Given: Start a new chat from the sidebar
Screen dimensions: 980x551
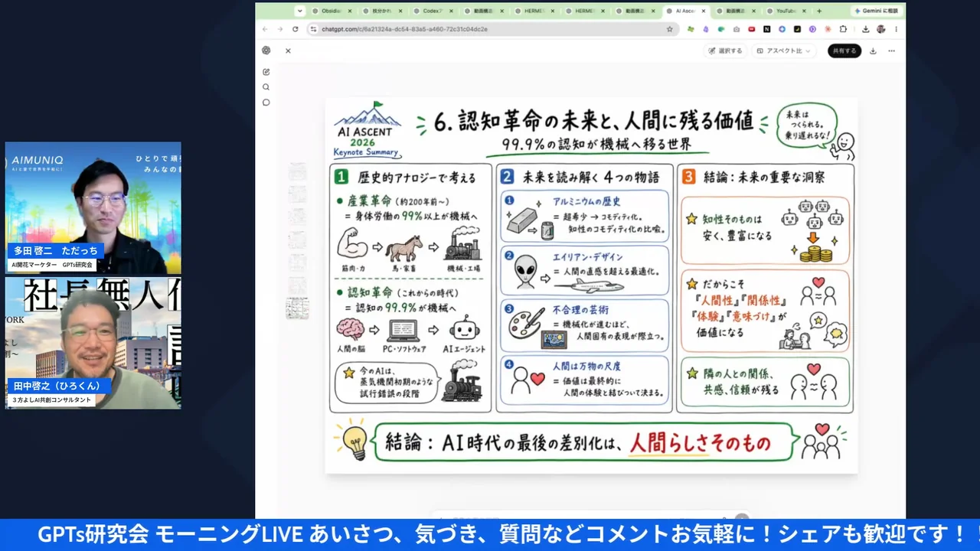Looking at the screenshot, I should (266, 72).
